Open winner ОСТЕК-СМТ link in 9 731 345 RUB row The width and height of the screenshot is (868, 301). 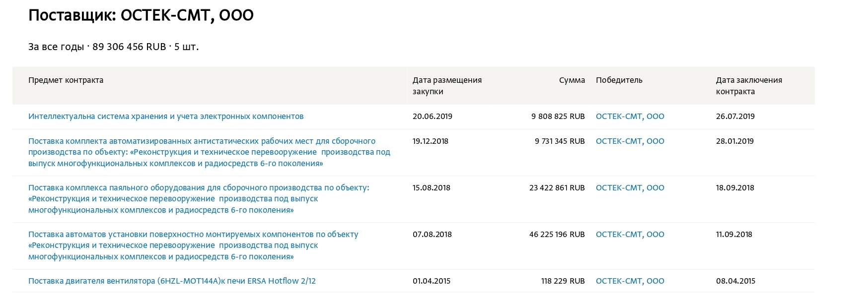pos(630,141)
